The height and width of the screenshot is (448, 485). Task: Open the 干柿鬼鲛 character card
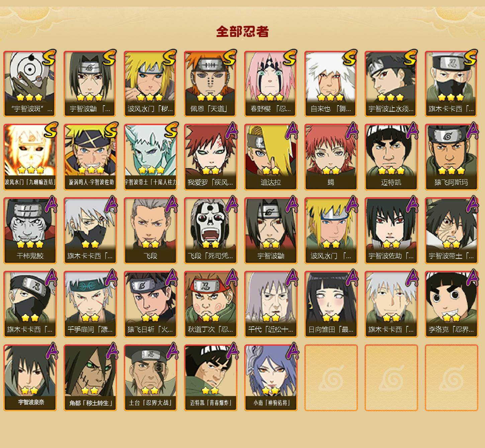point(30,231)
